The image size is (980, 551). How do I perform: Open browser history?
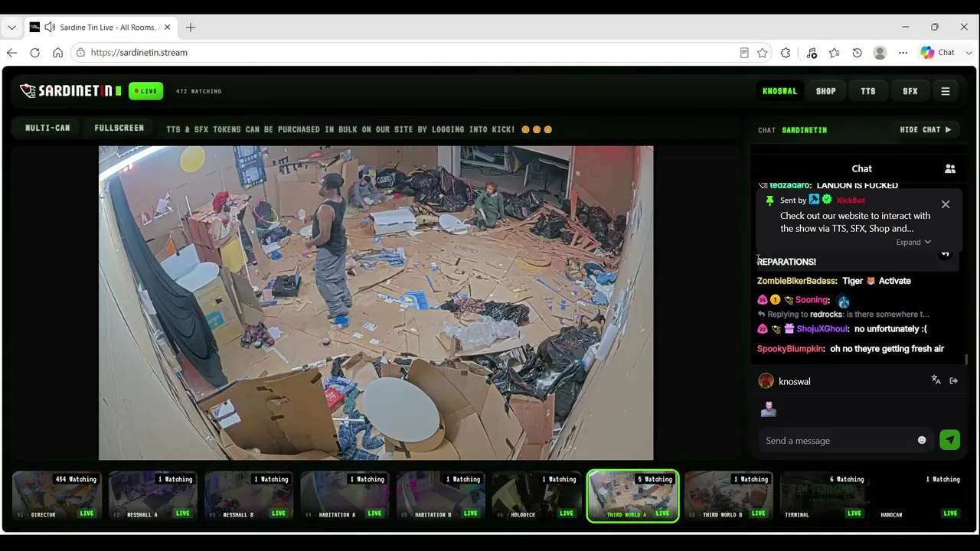click(x=857, y=53)
